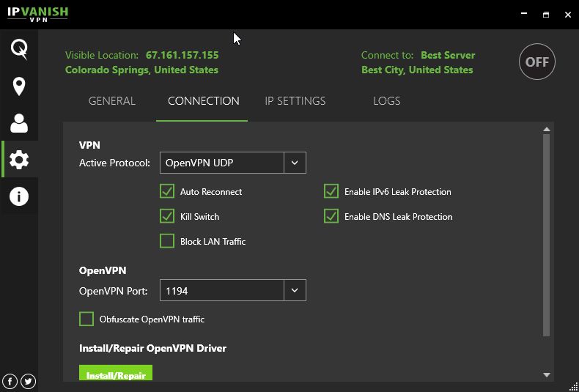Enable Obfuscate OpenVPN traffic checkbox
579x392 pixels.
coord(86,319)
